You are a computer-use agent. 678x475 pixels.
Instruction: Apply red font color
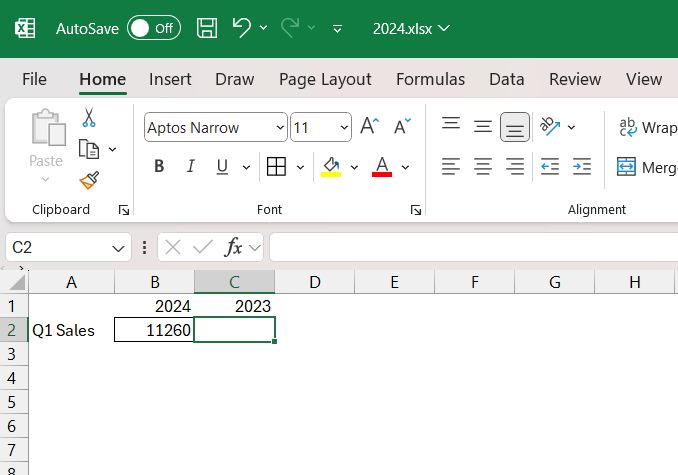tap(382, 167)
